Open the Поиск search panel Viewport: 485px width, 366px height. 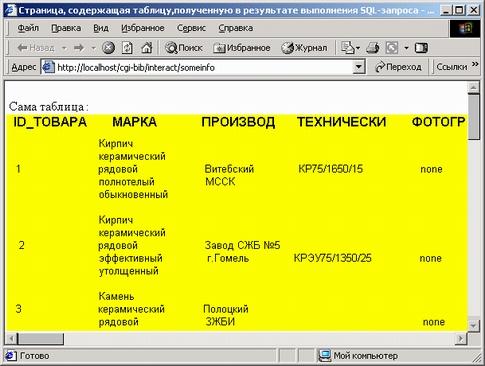tap(184, 48)
